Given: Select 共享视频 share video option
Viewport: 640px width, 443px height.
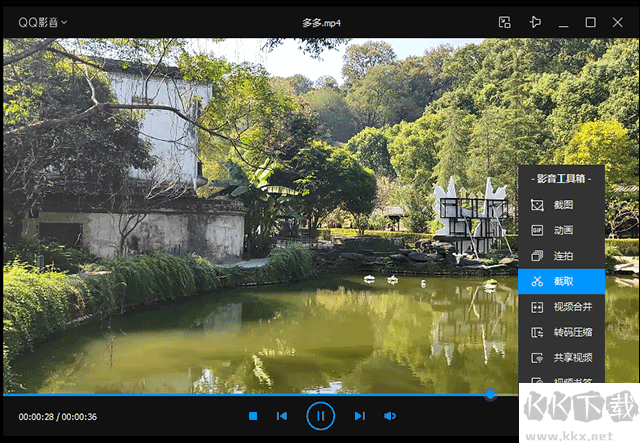Looking at the screenshot, I should click(x=572, y=357).
